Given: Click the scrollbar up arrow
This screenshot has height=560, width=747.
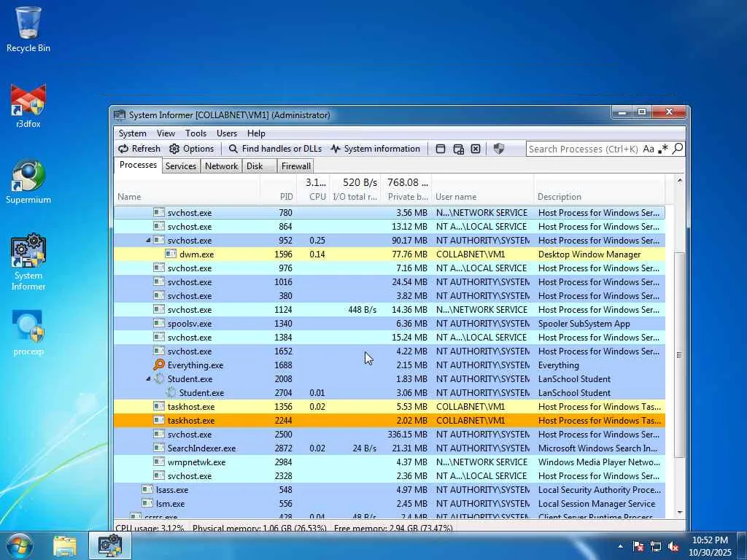Looking at the screenshot, I should point(679,181).
